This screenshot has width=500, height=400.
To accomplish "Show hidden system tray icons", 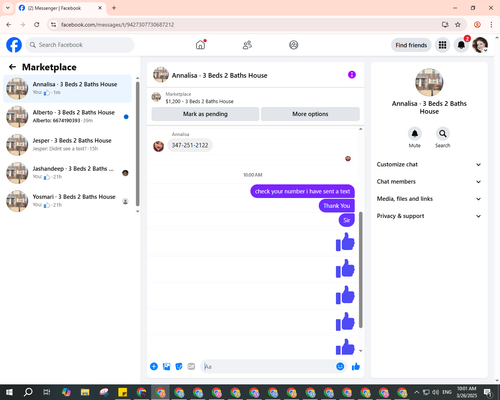I will coord(416,392).
